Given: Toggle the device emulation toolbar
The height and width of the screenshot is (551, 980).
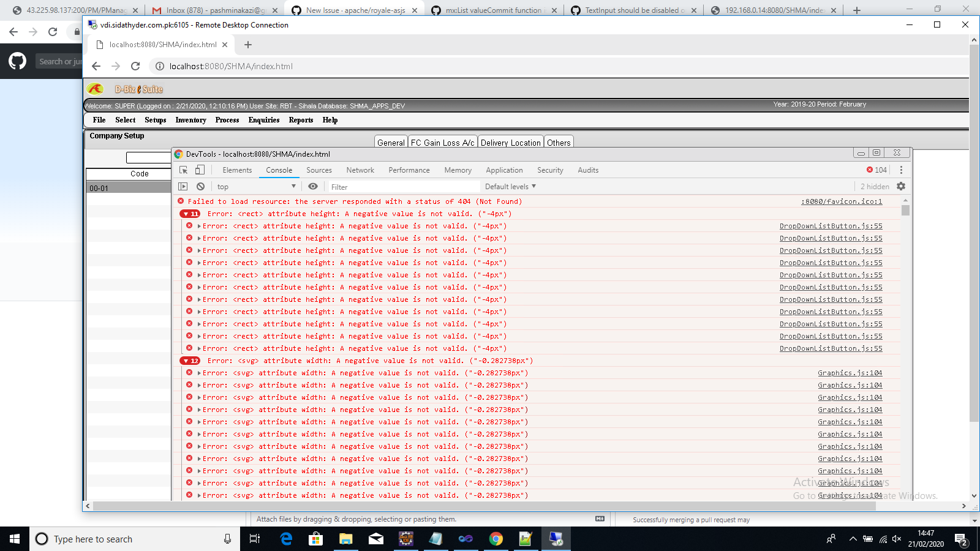Looking at the screenshot, I should [198, 170].
